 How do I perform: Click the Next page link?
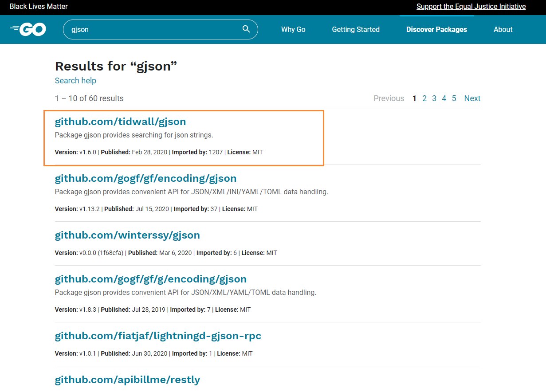click(x=472, y=98)
